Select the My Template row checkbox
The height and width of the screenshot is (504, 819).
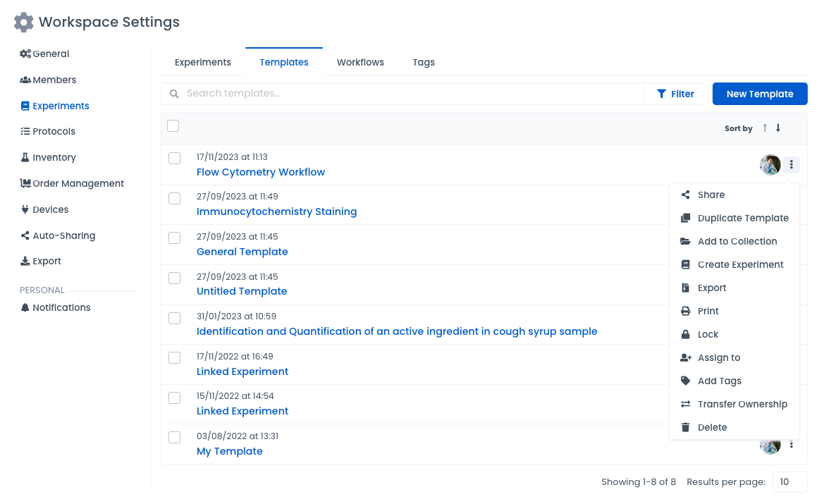click(175, 438)
